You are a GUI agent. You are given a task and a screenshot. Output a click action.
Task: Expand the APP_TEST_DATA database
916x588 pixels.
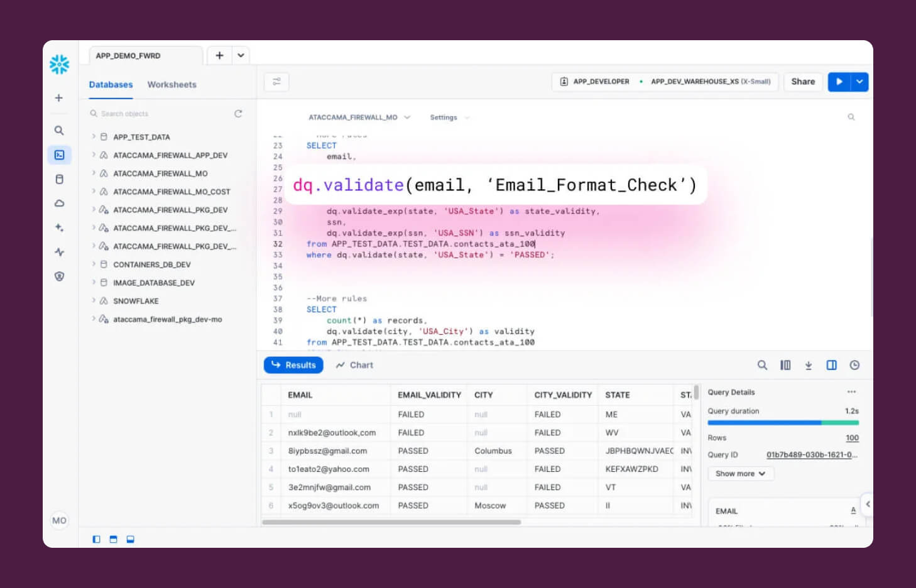[92, 136]
